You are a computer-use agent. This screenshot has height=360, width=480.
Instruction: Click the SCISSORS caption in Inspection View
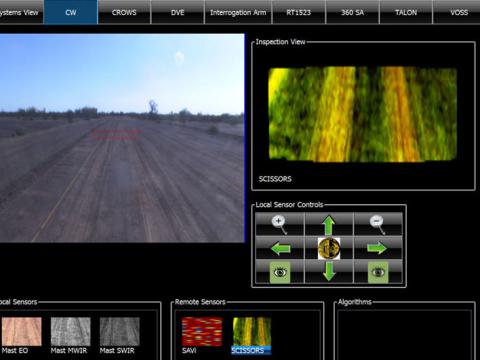click(275, 179)
